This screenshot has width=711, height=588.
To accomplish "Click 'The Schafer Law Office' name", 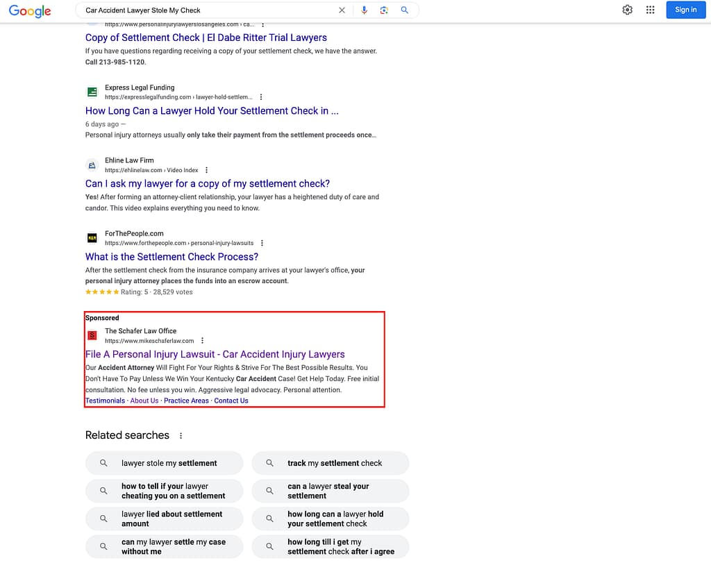I will [140, 331].
